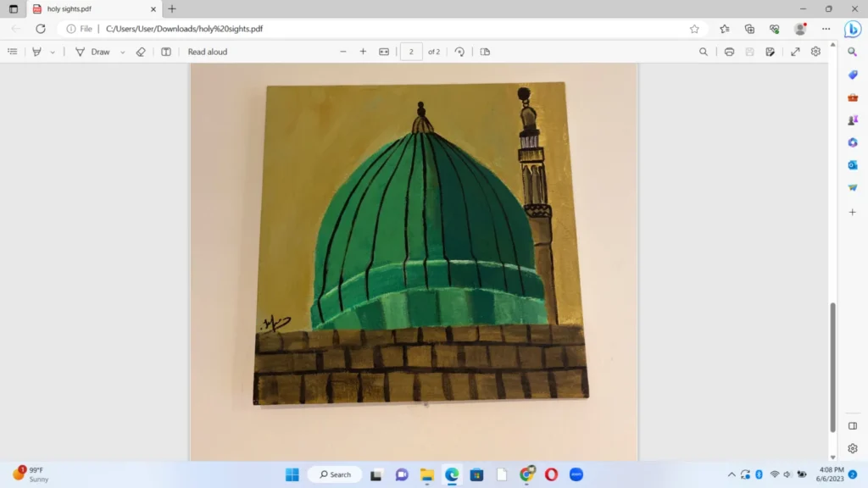Image resolution: width=868 pixels, height=488 pixels.
Task: Open the sidebar Search icon
Action: click(853, 52)
